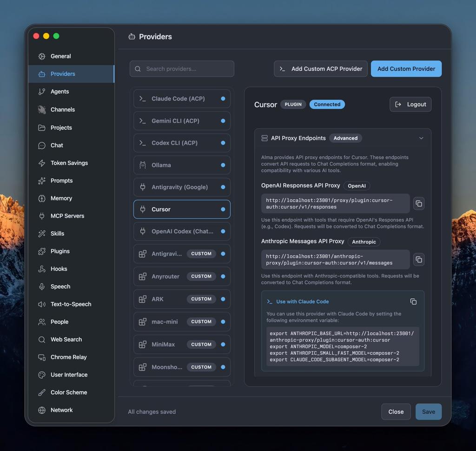Click the People icon in sidebar
The width and height of the screenshot is (476, 451).
[x=42, y=322]
